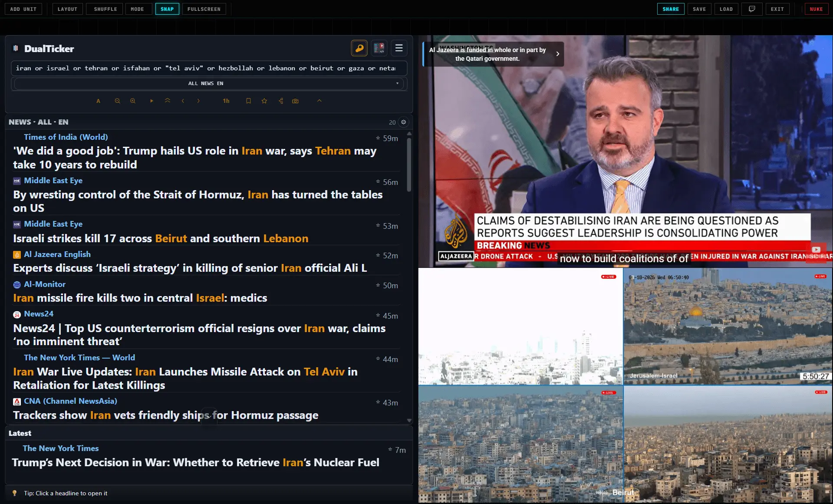833x504 pixels.
Task: Jump to top with the double-chevron-up icon
Action: tap(168, 101)
